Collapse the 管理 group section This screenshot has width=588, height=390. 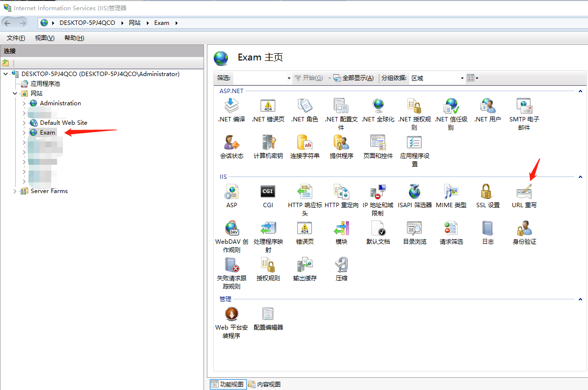coord(580,299)
